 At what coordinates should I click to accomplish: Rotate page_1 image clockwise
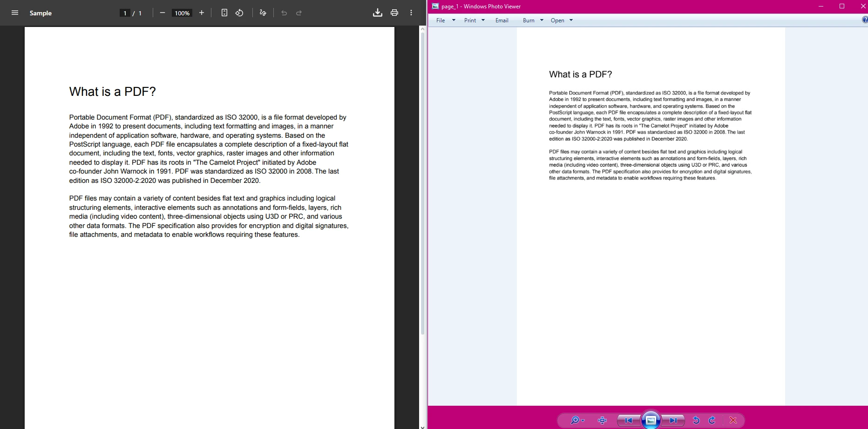coord(712,420)
